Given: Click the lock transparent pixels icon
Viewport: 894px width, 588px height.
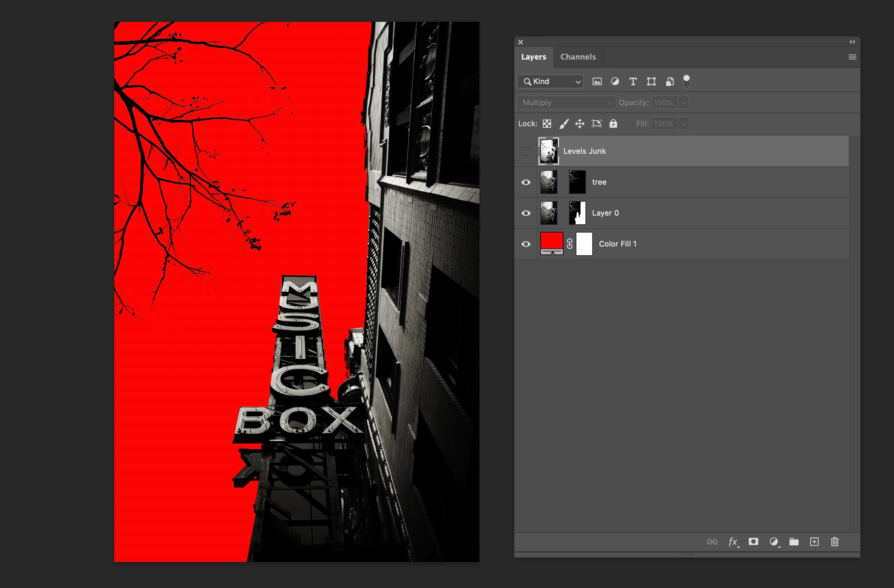Looking at the screenshot, I should click(x=547, y=124).
